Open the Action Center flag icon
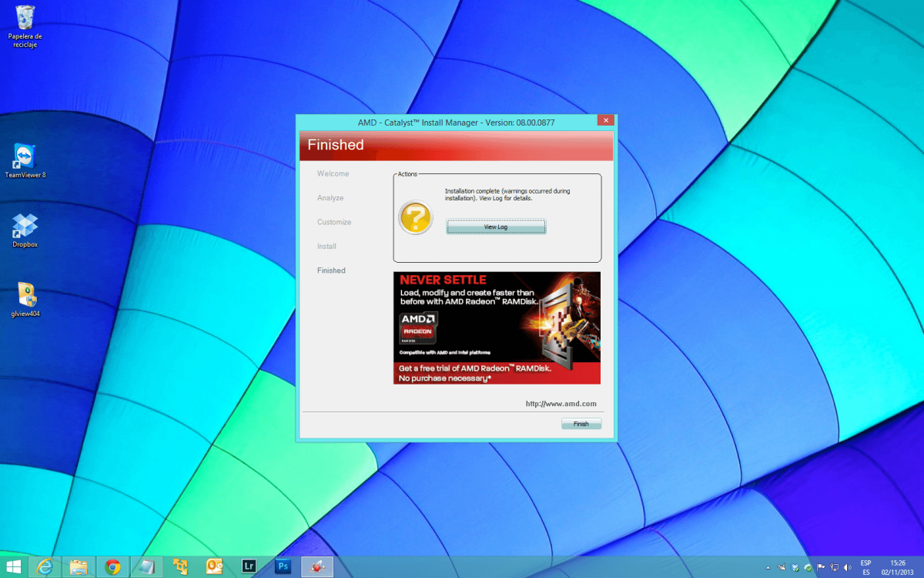Image resolution: width=924 pixels, height=578 pixels. 822,567
